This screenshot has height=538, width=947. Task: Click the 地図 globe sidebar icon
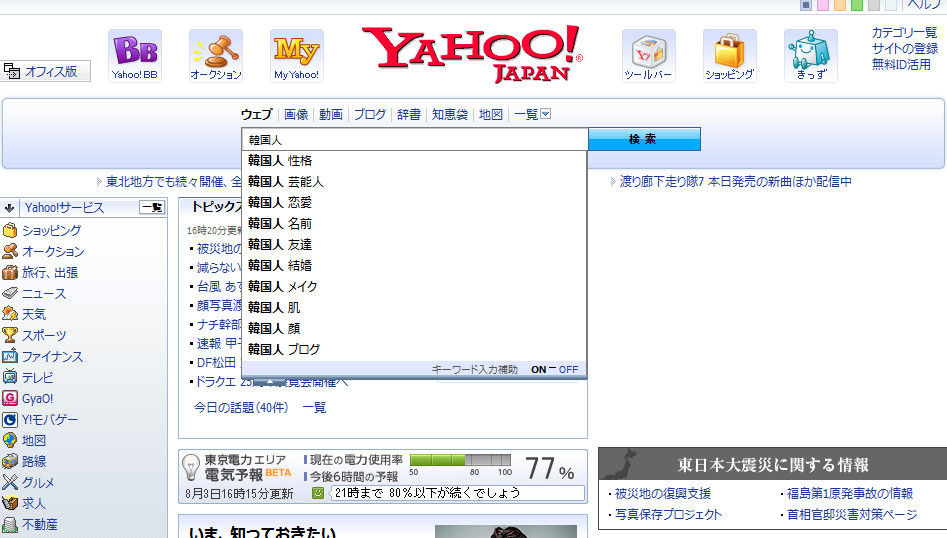point(10,440)
